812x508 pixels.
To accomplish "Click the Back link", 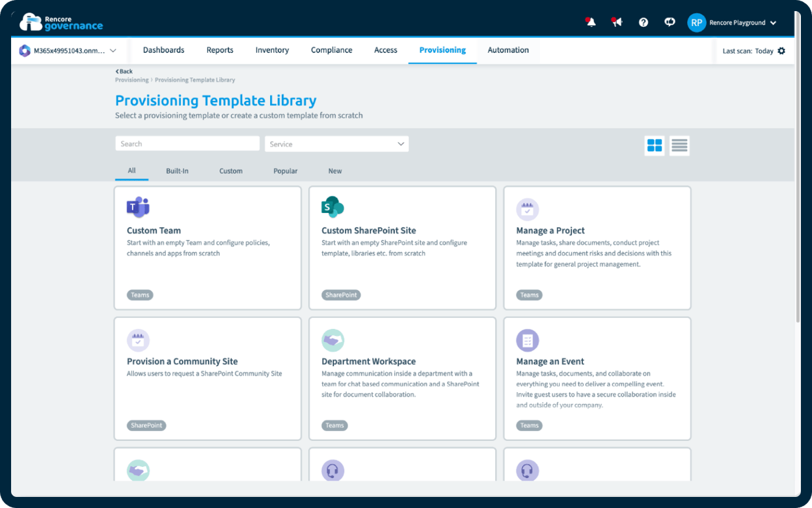I will (x=124, y=71).
